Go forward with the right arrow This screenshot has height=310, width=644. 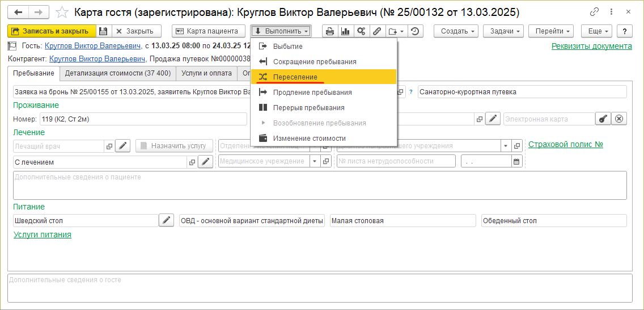pos(38,12)
